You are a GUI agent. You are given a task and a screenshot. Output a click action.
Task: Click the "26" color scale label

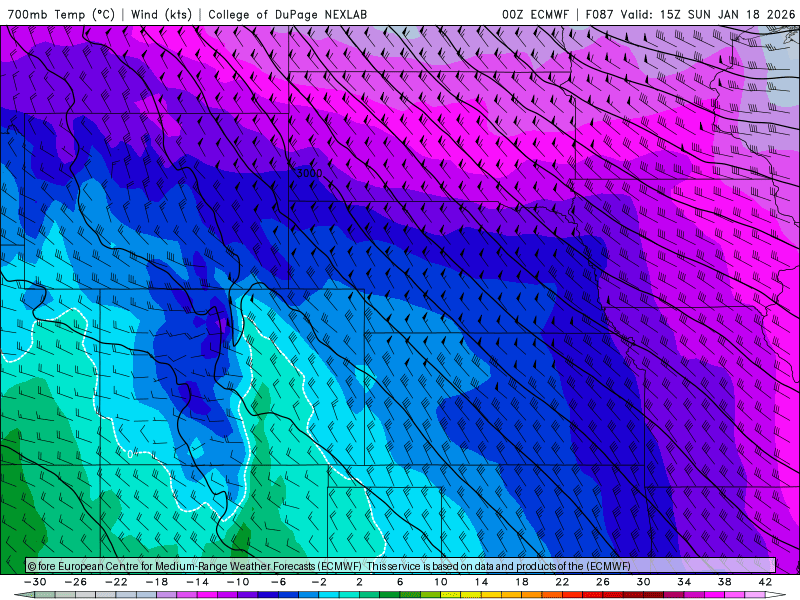point(603,582)
